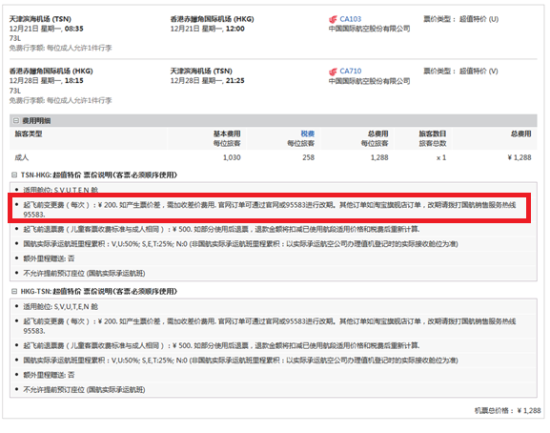
Task: Select departure time 12月28日 18:15
Action: coord(46,81)
